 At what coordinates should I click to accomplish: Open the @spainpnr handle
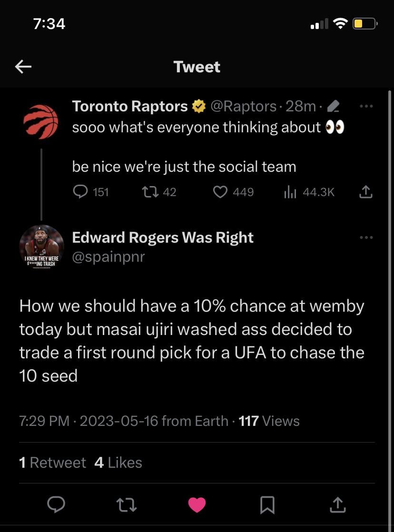108,257
